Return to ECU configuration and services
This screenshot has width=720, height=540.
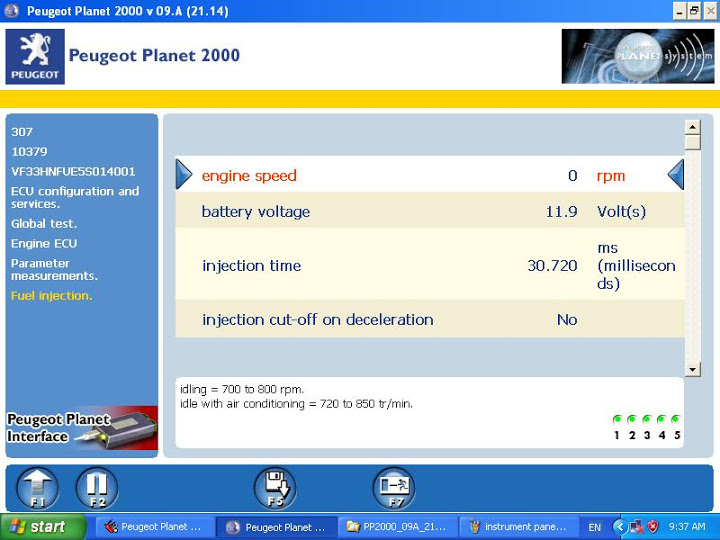(x=75, y=197)
